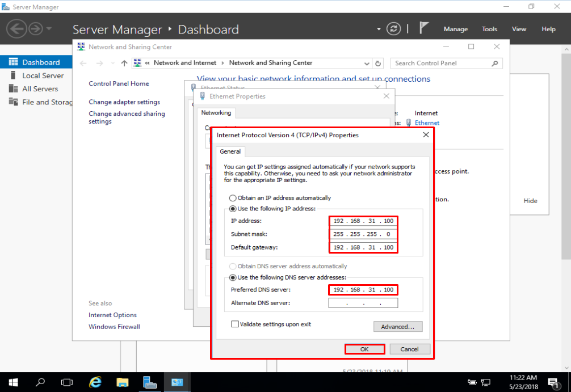Viewport: 571px width, 392px height.
Task: Open the Tools menu
Action: pos(489,29)
